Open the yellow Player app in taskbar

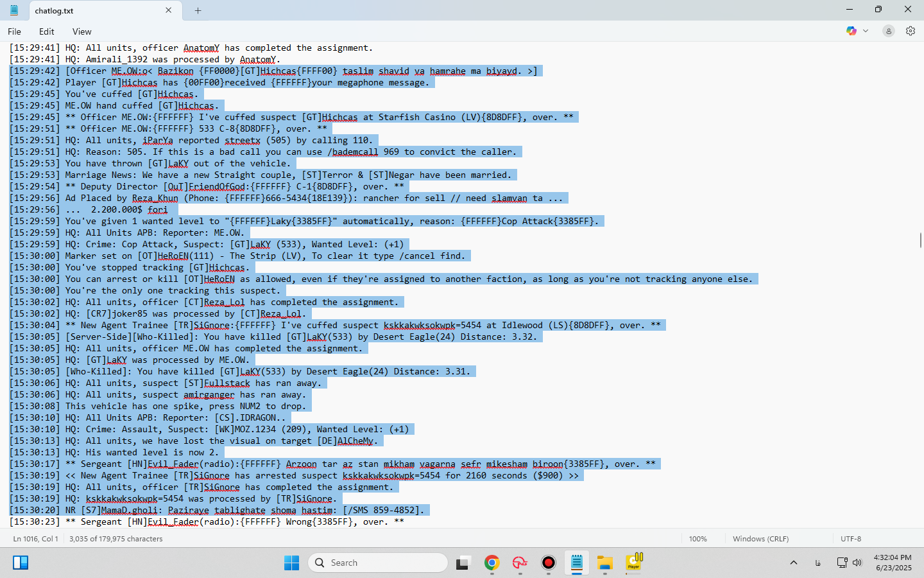click(x=634, y=563)
